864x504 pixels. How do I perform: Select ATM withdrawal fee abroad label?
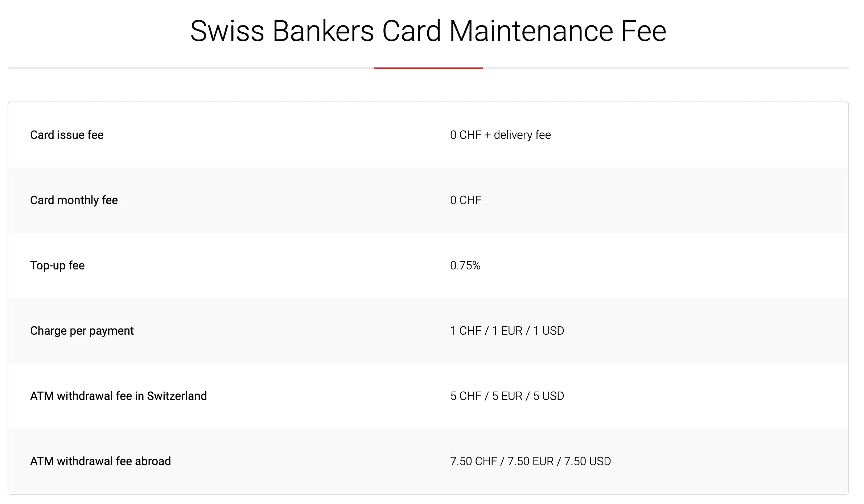100,461
